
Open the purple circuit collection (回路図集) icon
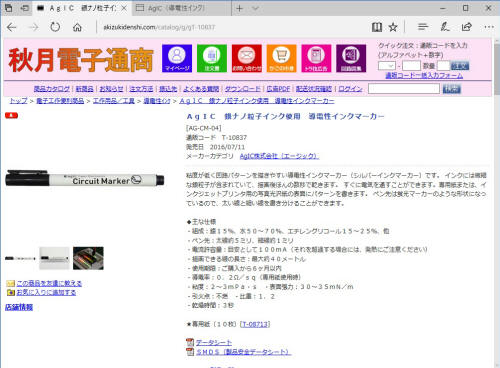(351, 58)
